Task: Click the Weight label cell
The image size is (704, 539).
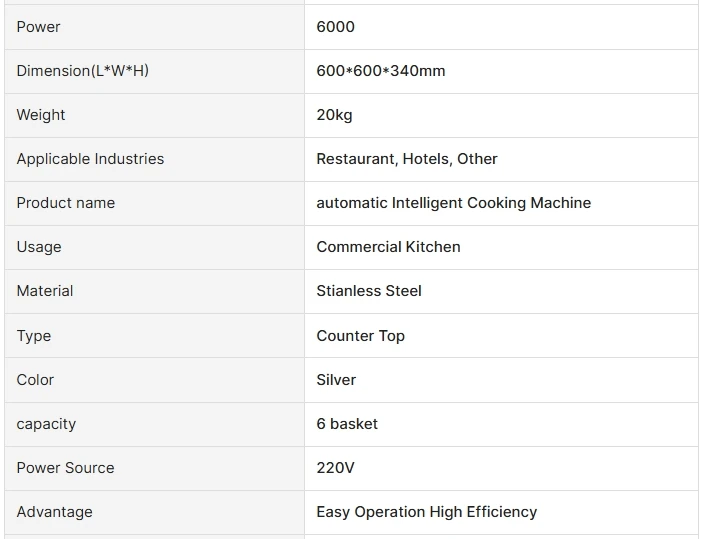Action: pyautogui.click(x=41, y=115)
